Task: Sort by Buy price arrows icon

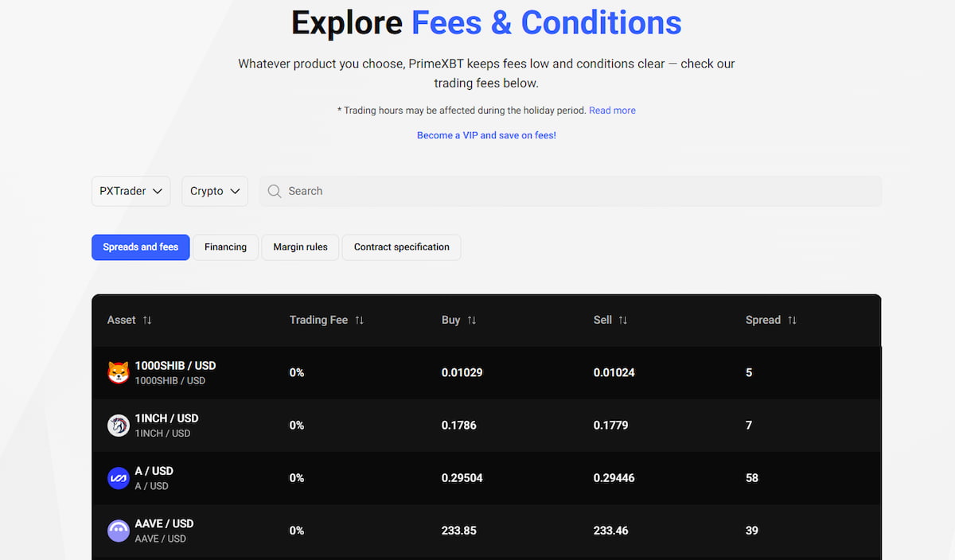Action: click(x=472, y=320)
